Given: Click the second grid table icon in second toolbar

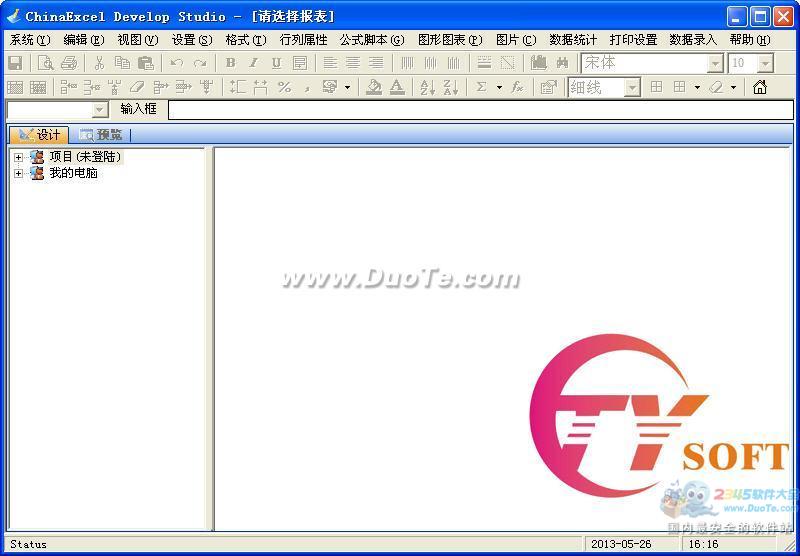Looking at the screenshot, I should tap(38, 88).
